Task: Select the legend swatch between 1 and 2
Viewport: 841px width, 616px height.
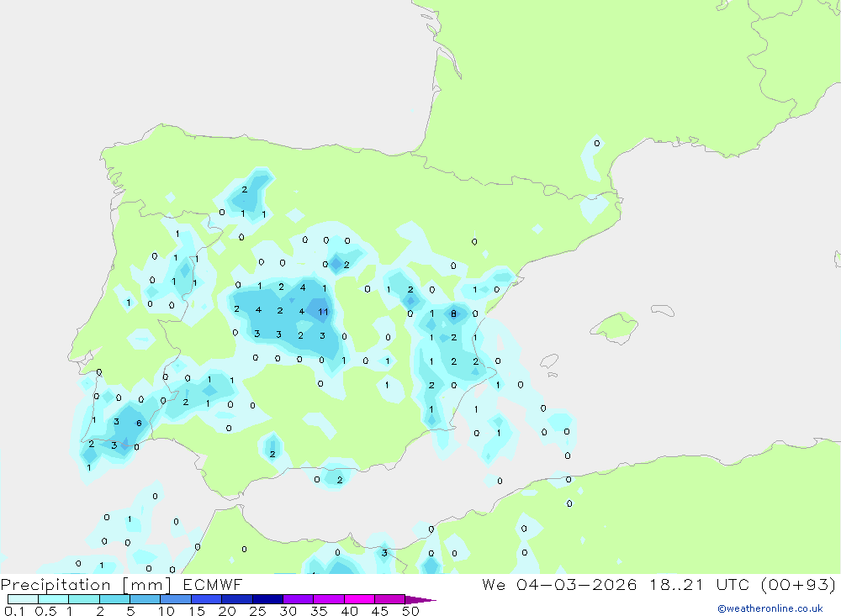Action: [84, 599]
